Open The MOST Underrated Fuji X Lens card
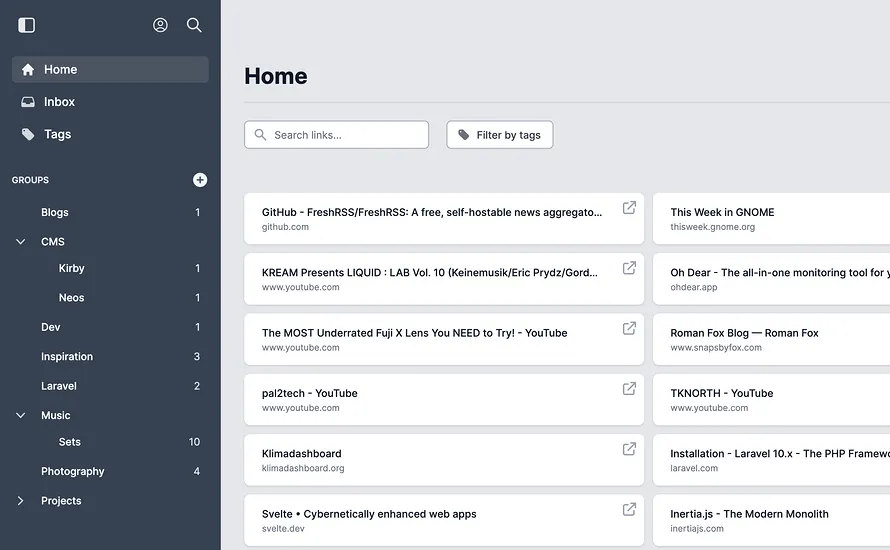This screenshot has height=550, width=890. tap(444, 339)
